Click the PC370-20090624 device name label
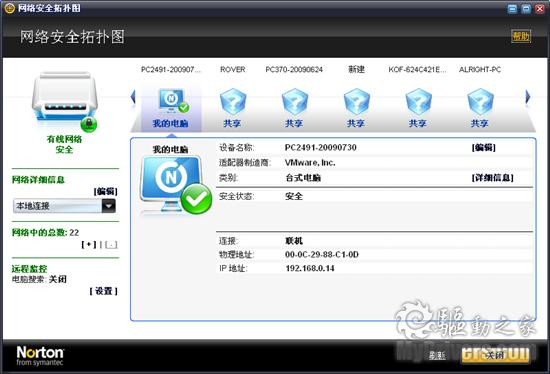This screenshot has height=374, width=550. pyautogui.click(x=294, y=69)
